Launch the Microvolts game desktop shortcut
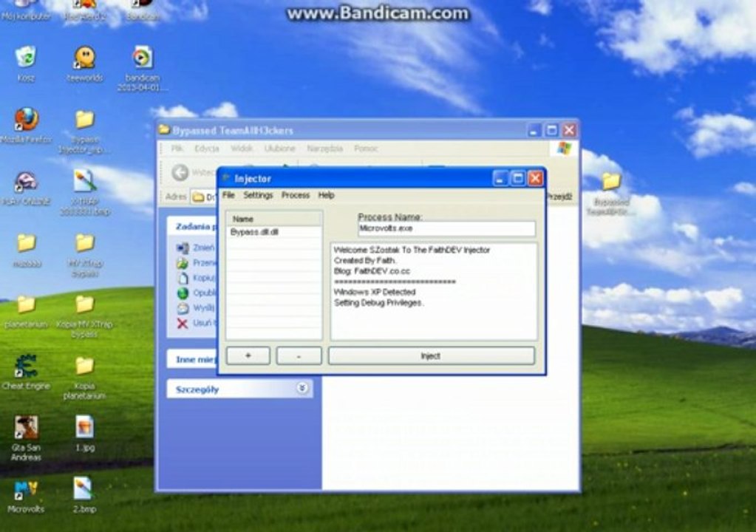The image size is (756, 532). tap(26, 490)
